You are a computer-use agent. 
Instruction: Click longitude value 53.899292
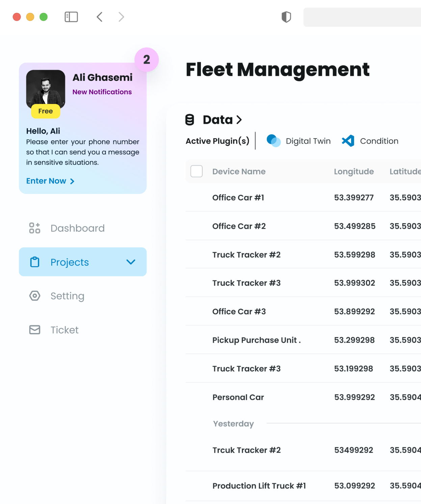pyautogui.click(x=354, y=311)
